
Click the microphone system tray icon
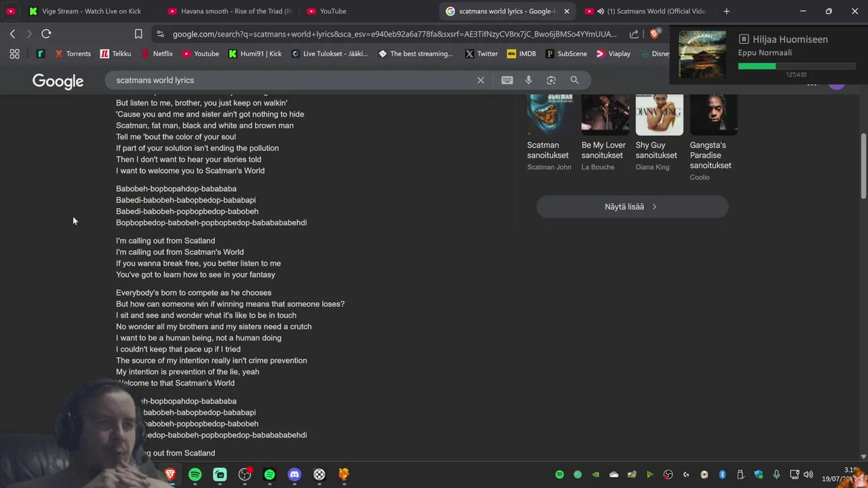(776, 474)
